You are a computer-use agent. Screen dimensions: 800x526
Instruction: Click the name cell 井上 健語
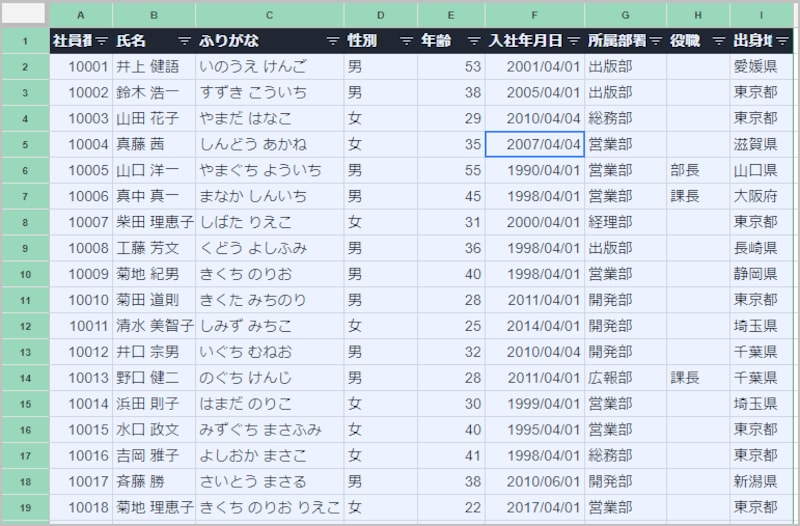click(154, 66)
